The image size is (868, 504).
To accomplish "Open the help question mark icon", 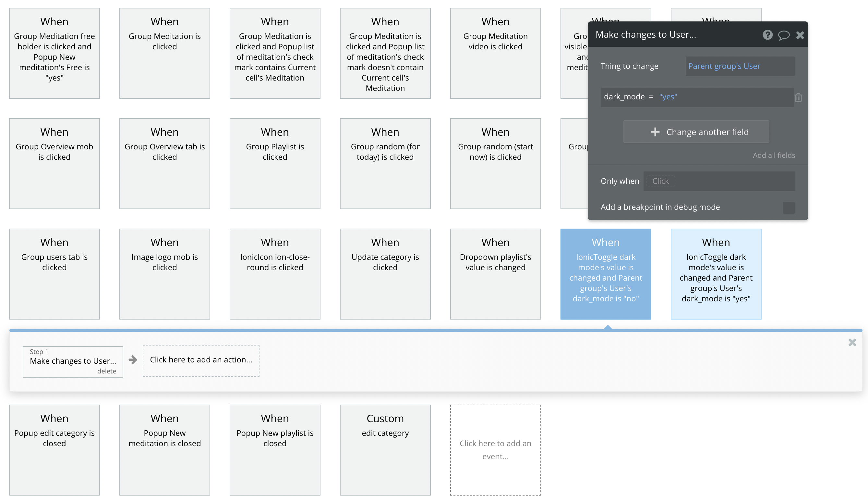I will point(767,35).
